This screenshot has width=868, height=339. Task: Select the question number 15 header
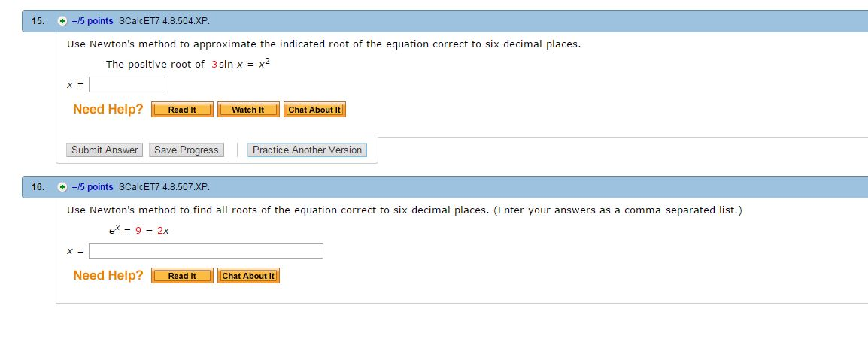(38, 21)
